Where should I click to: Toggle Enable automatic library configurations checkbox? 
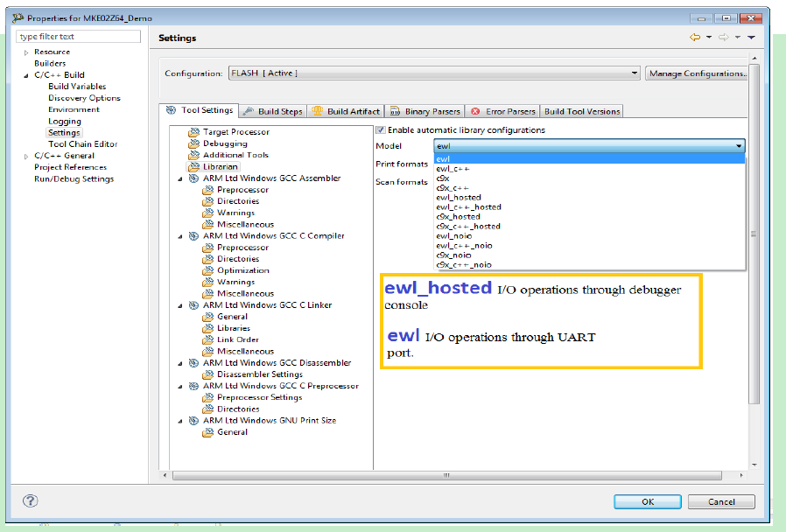click(381, 130)
